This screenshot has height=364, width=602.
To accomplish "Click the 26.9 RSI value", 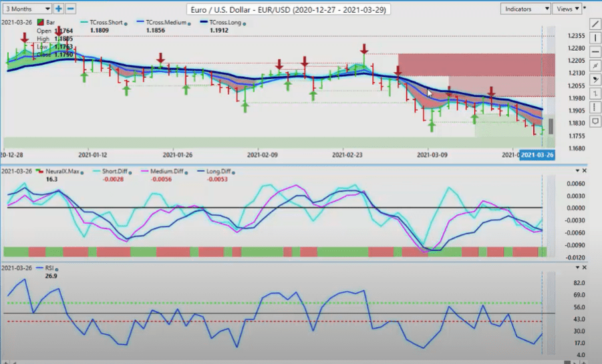I will 51,276.
